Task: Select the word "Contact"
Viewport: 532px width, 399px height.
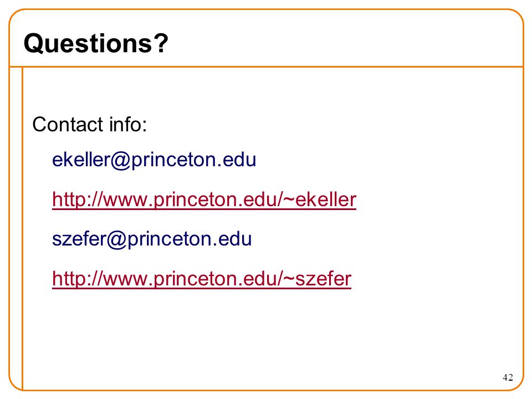Action: coord(68,124)
